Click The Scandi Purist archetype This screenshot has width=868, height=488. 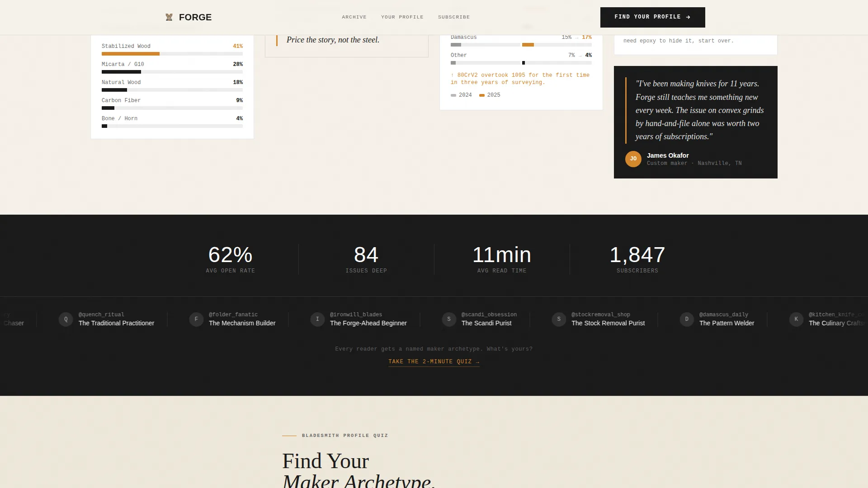[x=486, y=323]
